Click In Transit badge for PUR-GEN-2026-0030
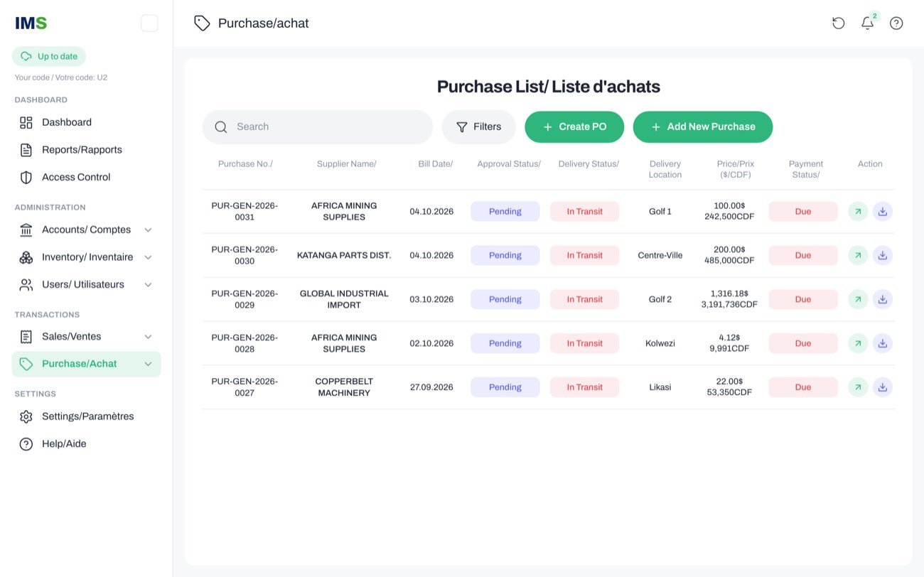 click(585, 255)
